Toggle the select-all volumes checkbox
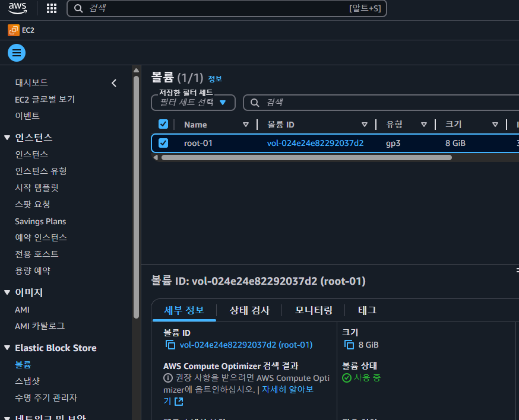This screenshot has width=519, height=420. (x=163, y=124)
